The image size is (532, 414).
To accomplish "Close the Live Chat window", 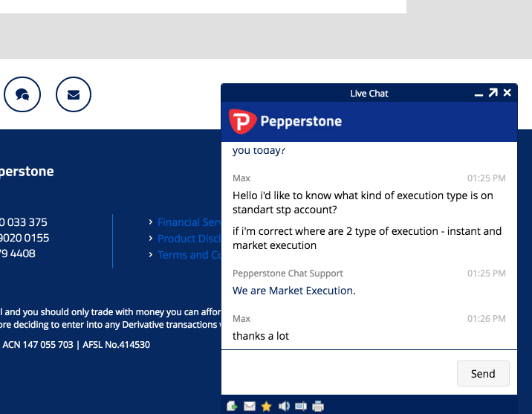I will tap(507, 92).
